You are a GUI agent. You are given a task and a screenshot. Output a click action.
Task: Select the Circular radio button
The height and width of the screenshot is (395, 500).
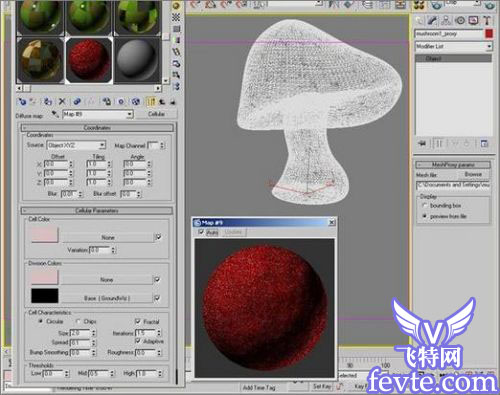pyautogui.click(x=41, y=321)
